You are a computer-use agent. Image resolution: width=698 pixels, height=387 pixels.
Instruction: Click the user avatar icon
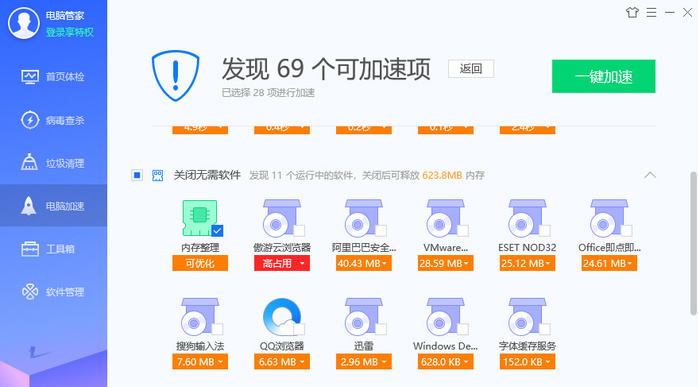pos(24,23)
